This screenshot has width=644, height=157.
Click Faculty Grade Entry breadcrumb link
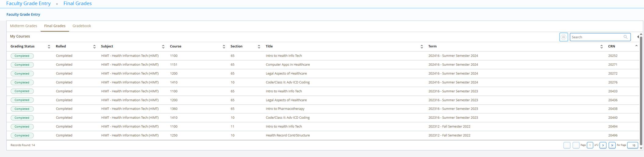(28, 3)
